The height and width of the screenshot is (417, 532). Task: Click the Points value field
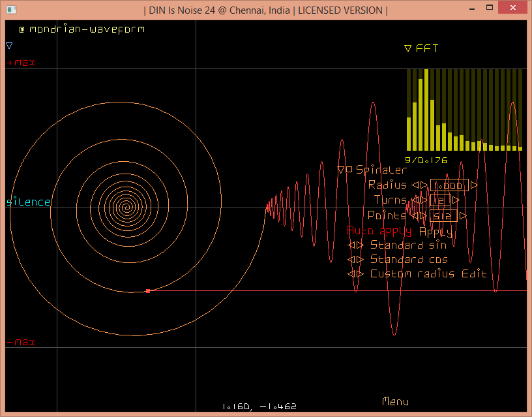[443, 215]
